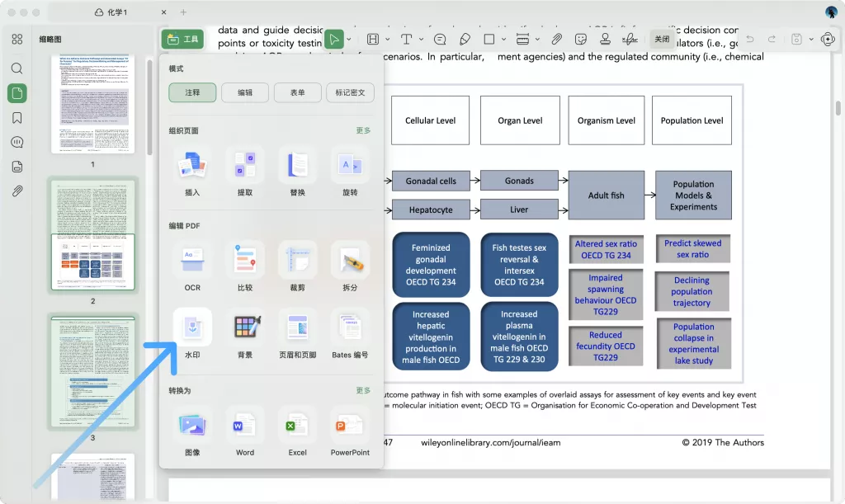Add a new tab with plus button

(183, 12)
